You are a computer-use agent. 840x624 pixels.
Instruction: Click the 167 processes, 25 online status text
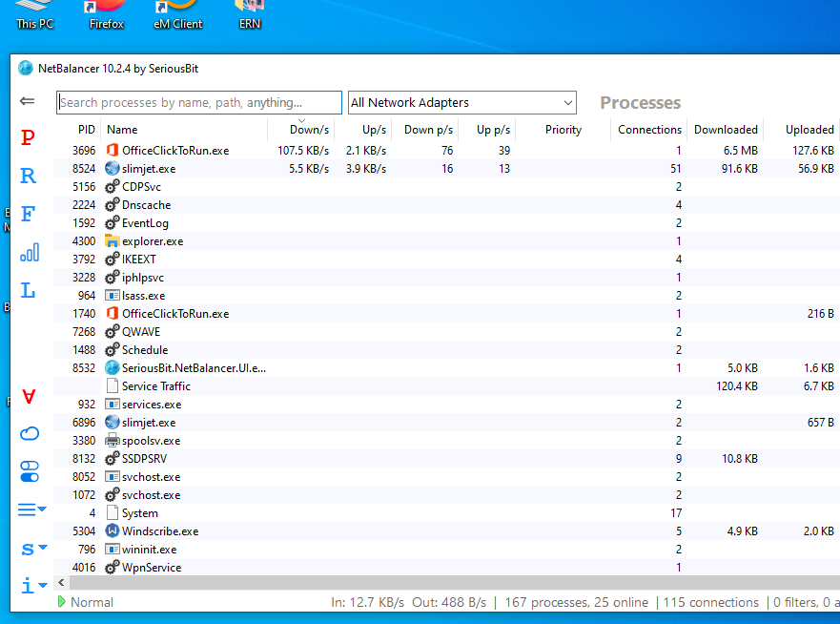coord(576,603)
